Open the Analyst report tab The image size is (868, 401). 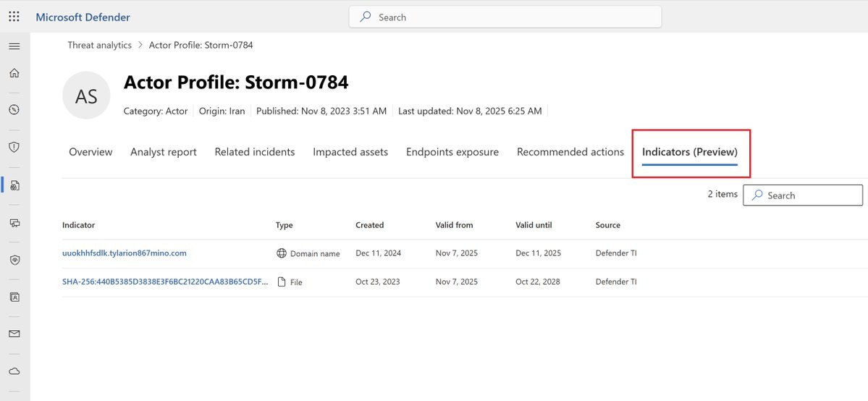click(164, 152)
